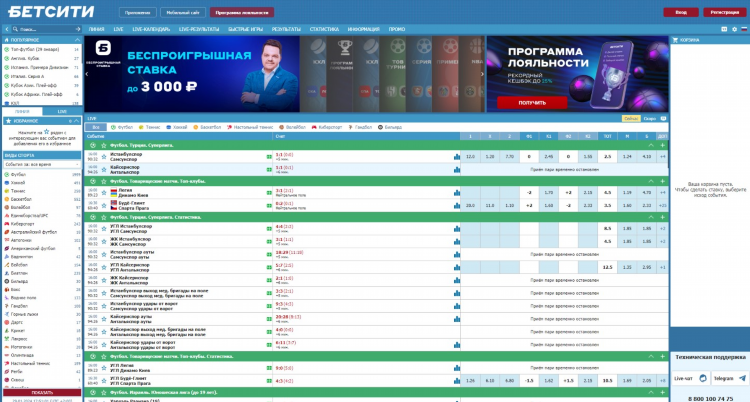750x402 pixels.
Task: Open green match tracker for Кайсериспор – Антальяспор
Action: [269, 169]
